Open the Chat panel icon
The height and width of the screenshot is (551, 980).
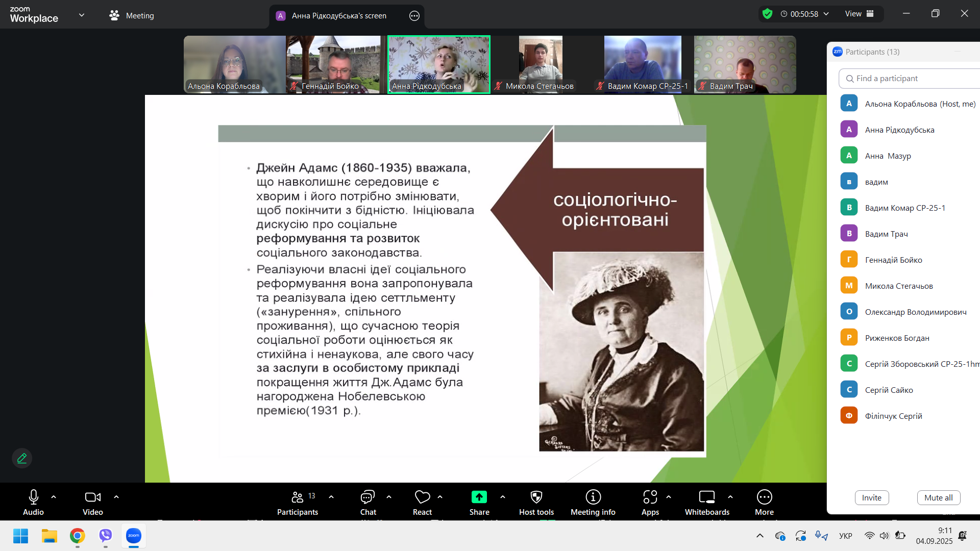(367, 497)
